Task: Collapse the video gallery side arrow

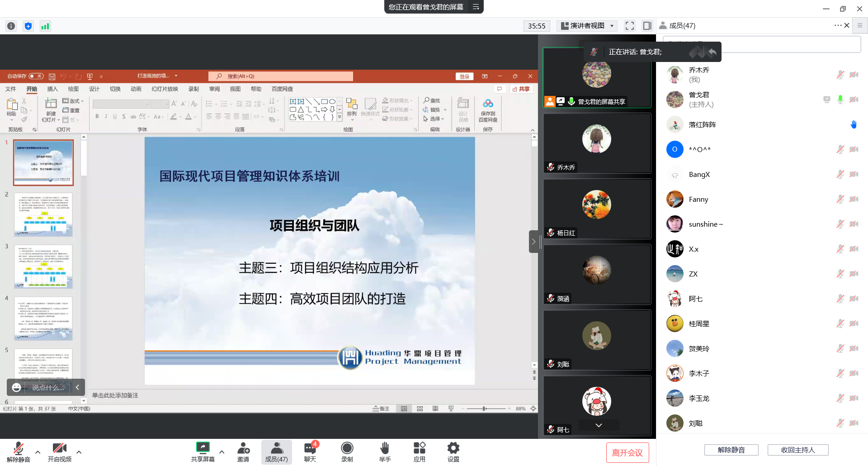Action: click(x=533, y=242)
